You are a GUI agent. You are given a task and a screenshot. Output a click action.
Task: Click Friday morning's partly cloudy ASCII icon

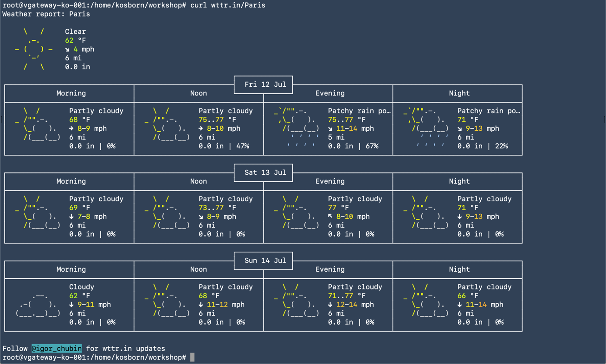tap(38, 124)
